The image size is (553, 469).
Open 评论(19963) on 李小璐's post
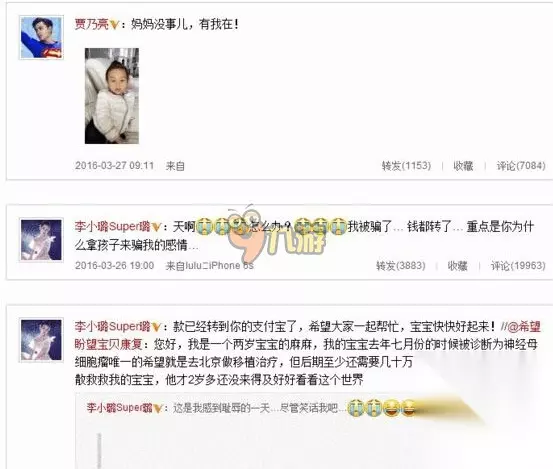(x=518, y=266)
